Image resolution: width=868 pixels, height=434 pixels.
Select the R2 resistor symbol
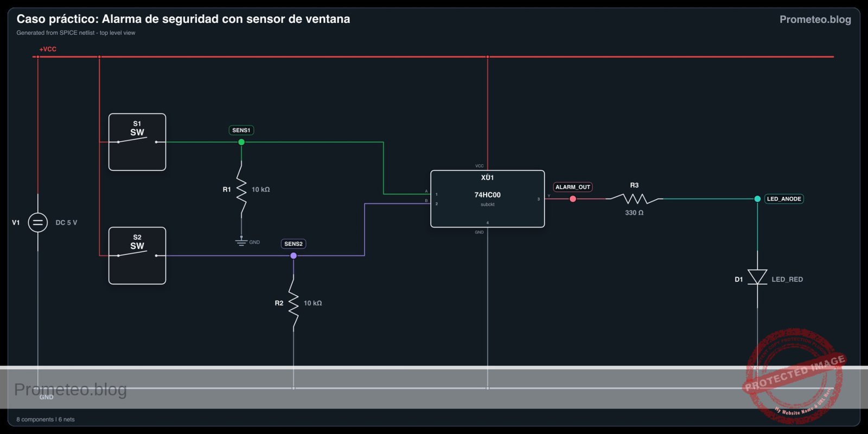(293, 303)
